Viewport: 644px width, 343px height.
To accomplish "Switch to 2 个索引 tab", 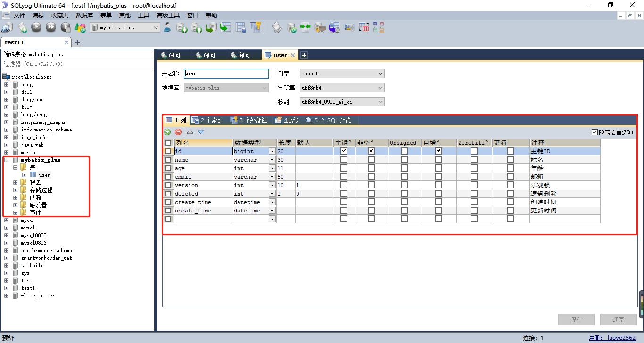I will tap(207, 120).
